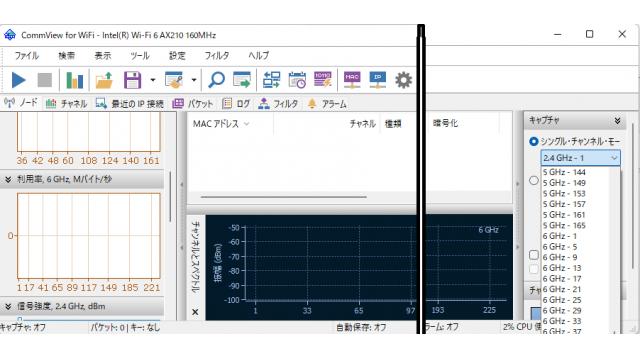Screen dimensions: 640x360
Task: Choose 6 GHz - 29 from the channel list
Action: click(x=562, y=310)
